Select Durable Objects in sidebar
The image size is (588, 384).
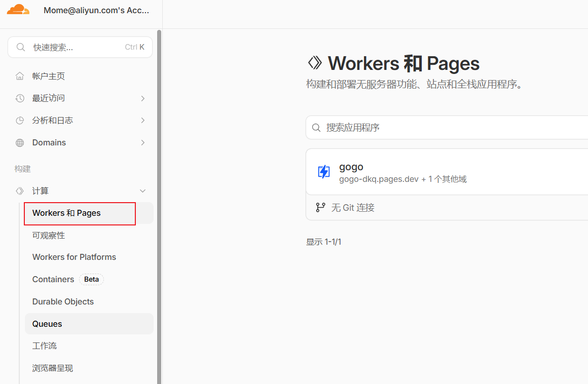63,301
